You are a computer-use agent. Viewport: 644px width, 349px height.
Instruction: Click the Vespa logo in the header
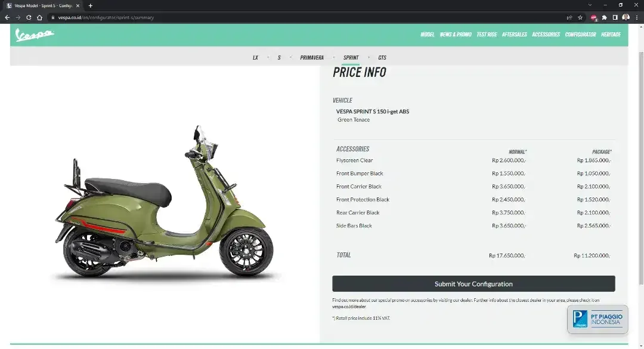35,35
